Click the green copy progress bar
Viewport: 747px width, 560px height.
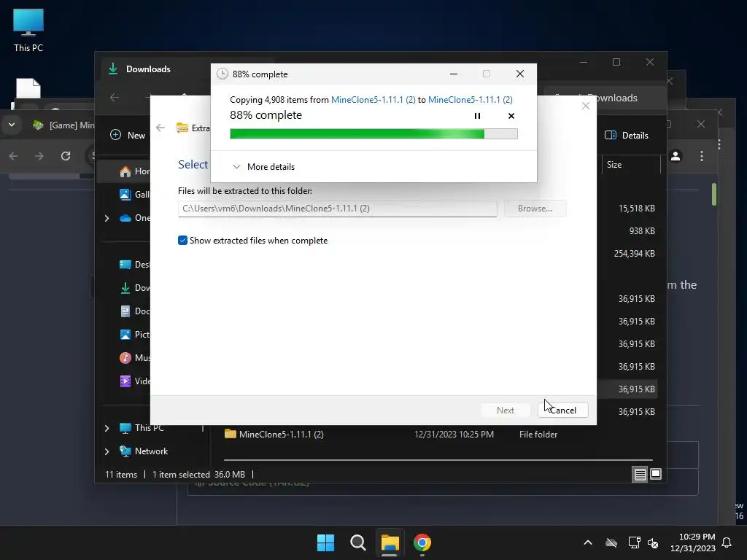tap(373, 134)
